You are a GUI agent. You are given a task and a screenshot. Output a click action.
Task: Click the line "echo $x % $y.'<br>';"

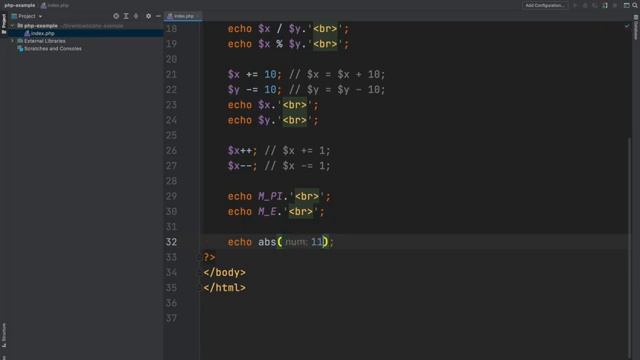pyautogui.click(x=288, y=44)
